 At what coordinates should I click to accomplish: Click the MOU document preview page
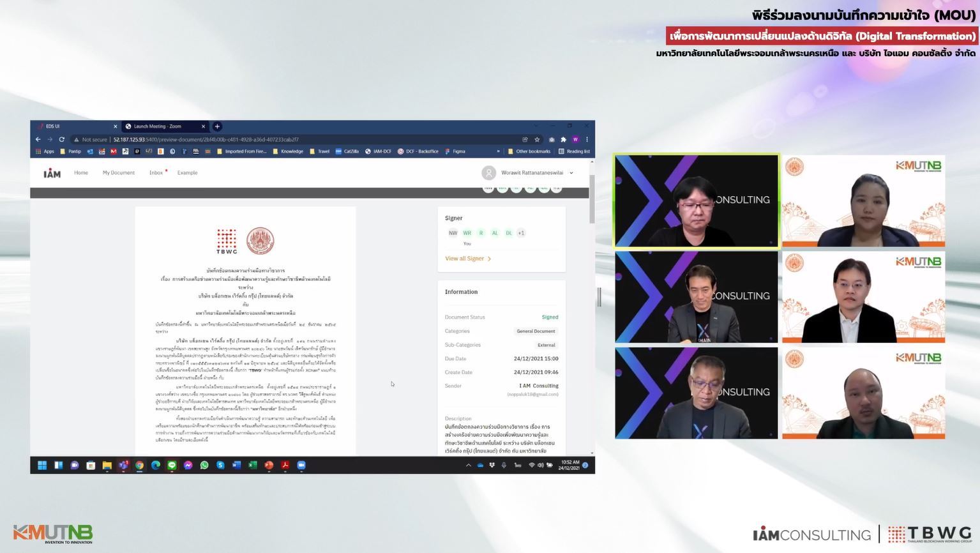245,331
